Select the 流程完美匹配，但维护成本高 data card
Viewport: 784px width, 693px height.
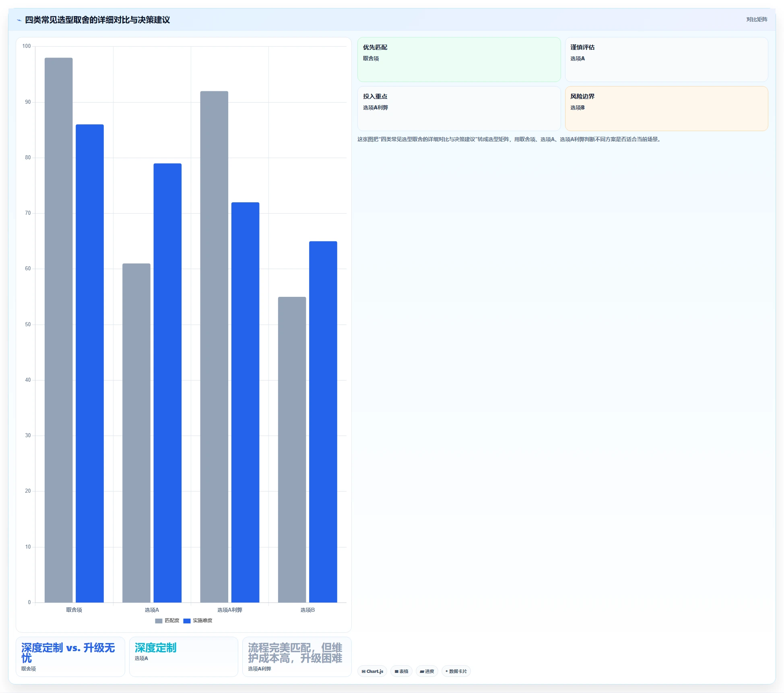(x=297, y=657)
